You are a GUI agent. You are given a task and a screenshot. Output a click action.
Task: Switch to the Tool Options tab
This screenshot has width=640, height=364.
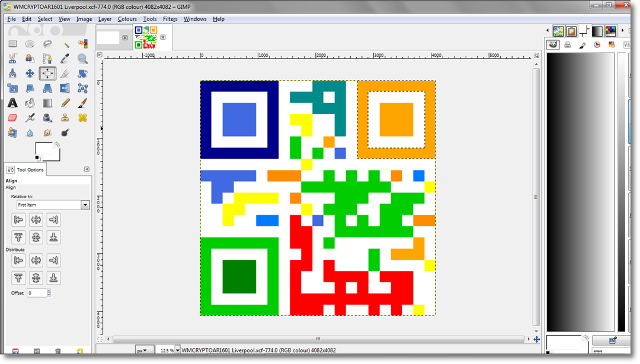(x=25, y=169)
